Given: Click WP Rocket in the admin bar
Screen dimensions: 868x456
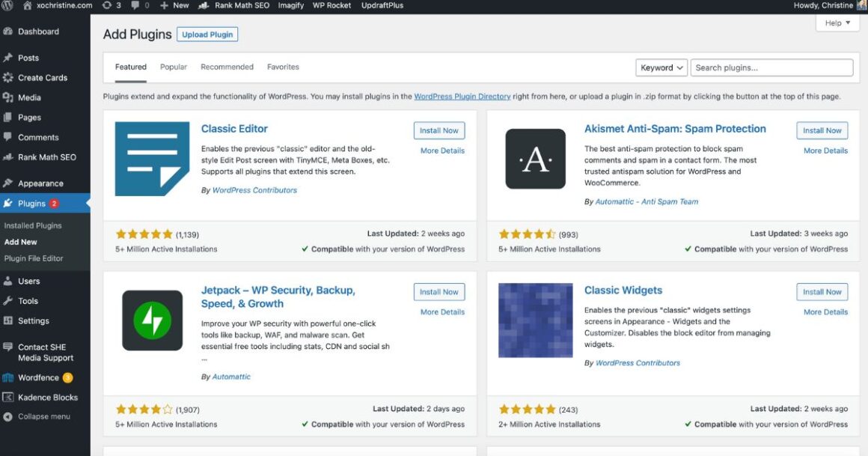Looking at the screenshot, I should coord(331,5).
